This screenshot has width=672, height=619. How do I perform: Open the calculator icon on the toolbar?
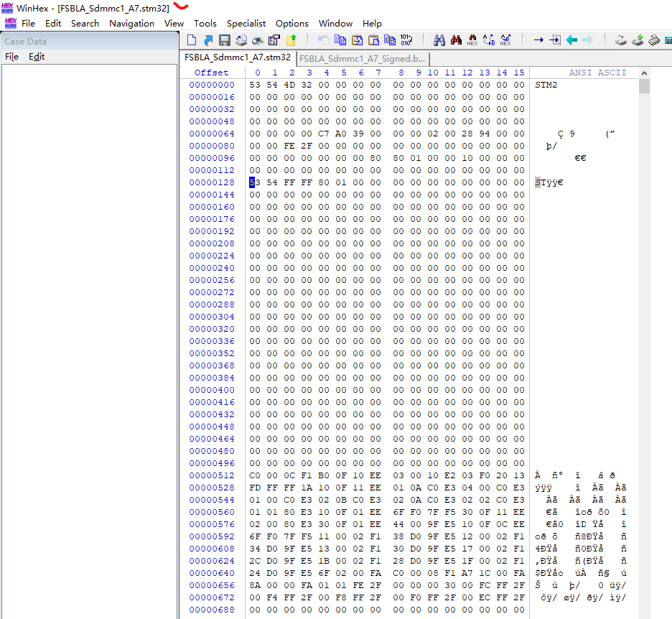[x=668, y=40]
